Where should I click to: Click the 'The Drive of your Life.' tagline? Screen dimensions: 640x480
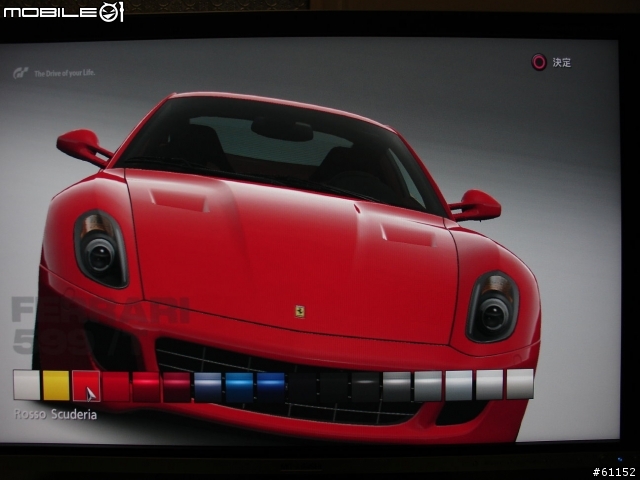tap(64, 73)
